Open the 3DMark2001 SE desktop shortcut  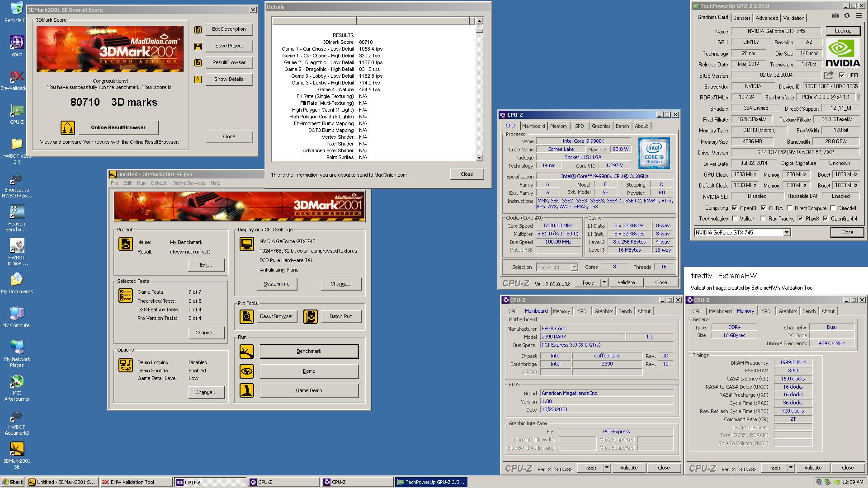(x=17, y=449)
